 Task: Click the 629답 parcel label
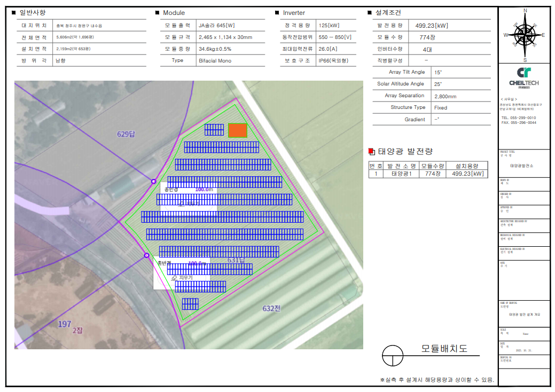(126, 134)
